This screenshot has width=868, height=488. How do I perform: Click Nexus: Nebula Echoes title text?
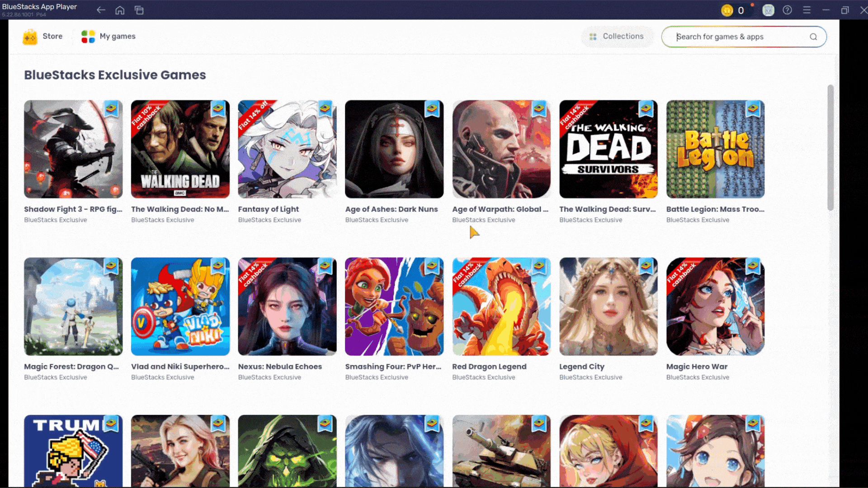[x=280, y=366]
